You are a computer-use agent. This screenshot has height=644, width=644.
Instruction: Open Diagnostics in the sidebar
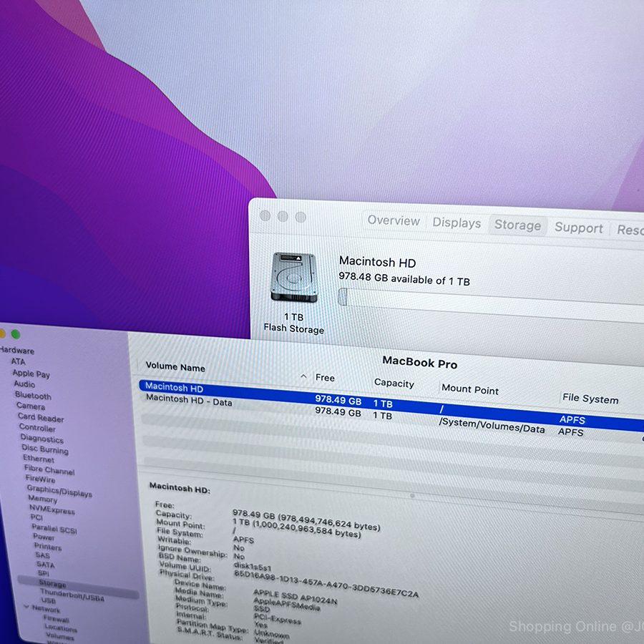(42, 439)
